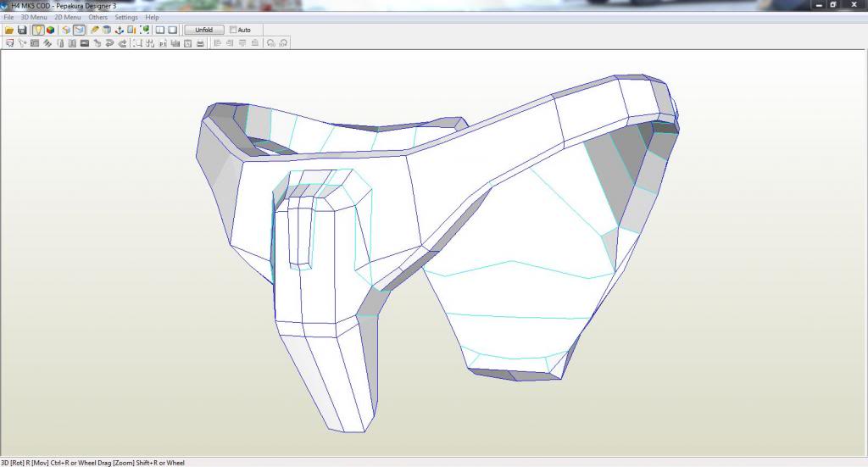The width and height of the screenshot is (868, 467).
Task: Click the icon right of the dark rectangle
Action: click(97, 43)
